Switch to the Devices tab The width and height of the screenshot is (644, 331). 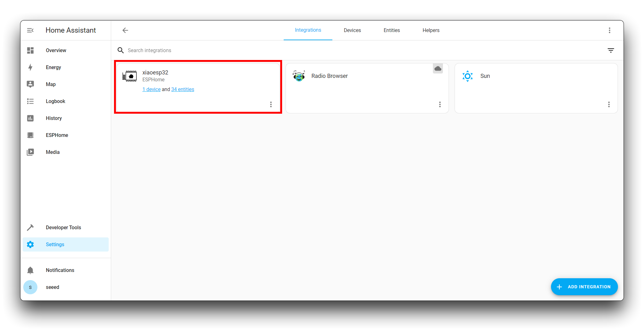352,30
